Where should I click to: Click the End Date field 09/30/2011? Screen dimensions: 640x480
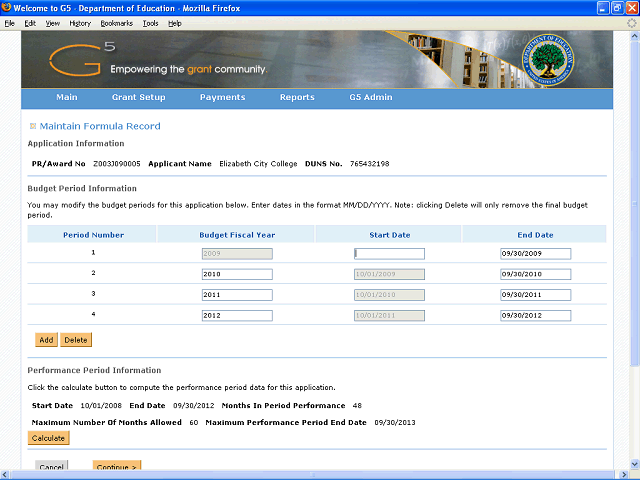(x=536, y=295)
